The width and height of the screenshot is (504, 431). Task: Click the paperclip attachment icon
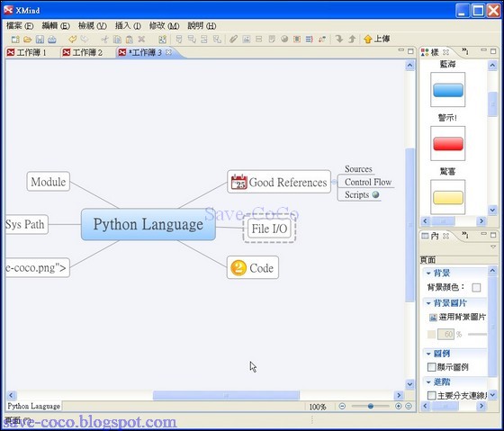click(233, 40)
